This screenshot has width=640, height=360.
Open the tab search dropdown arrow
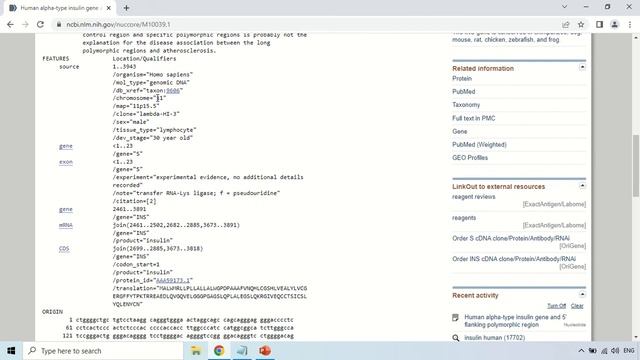(x=564, y=7)
